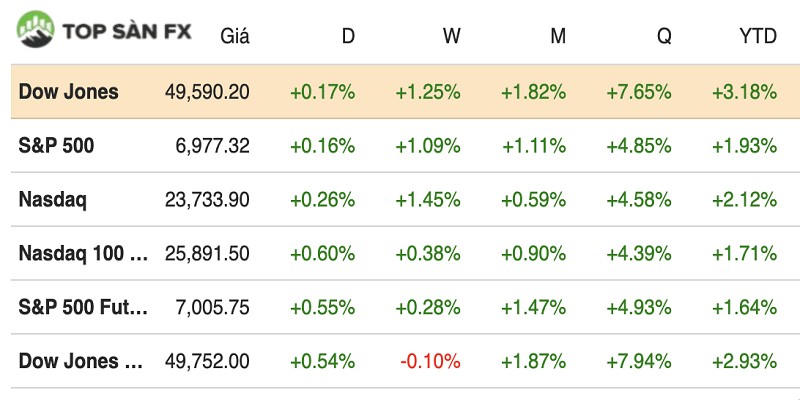Click the TOP SÀN FX brand text
The width and height of the screenshot is (800, 400).
[x=128, y=30]
